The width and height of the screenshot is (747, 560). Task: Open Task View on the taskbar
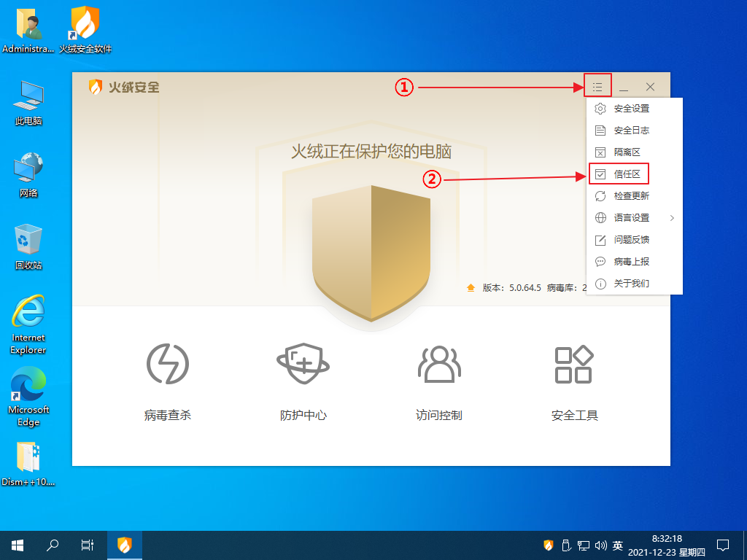point(88,545)
